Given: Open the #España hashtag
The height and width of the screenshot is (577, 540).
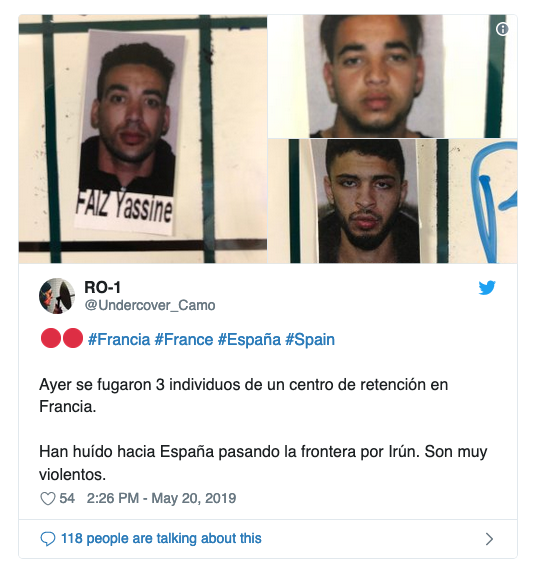Looking at the screenshot, I should [249, 339].
